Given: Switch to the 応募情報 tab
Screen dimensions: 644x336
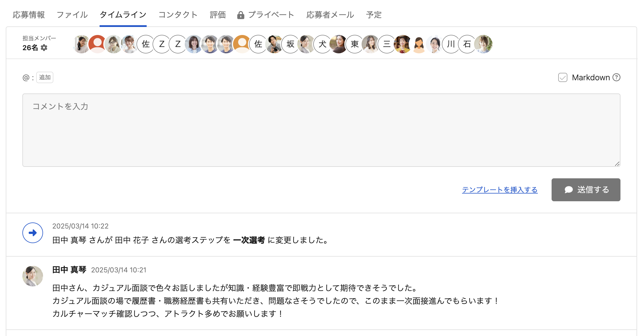Looking at the screenshot, I should pos(29,15).
